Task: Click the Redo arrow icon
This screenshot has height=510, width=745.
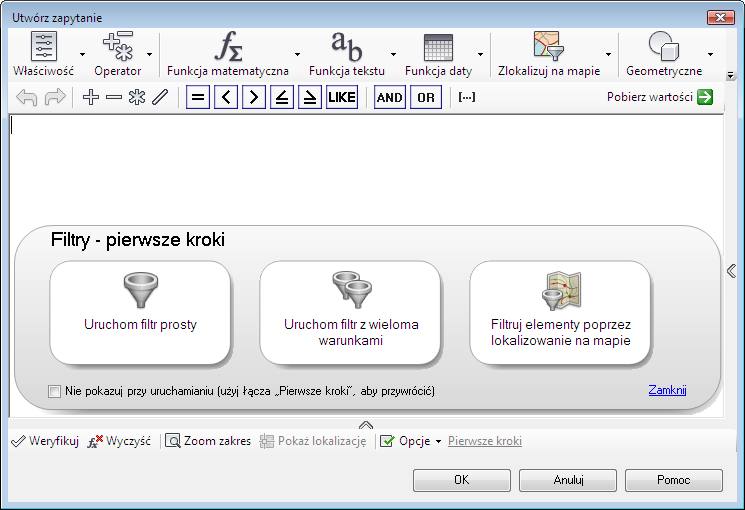Action: [x=55, y=97]
